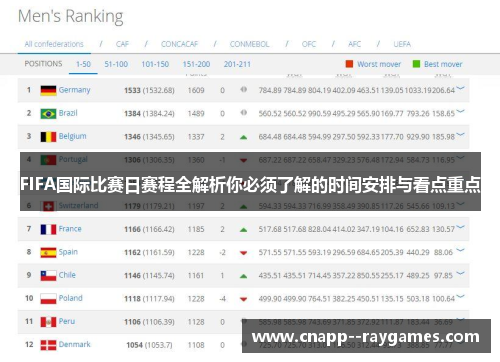Open the Belgium team link
The width and height of the screenshot is (500, 362).
[72, 136]
